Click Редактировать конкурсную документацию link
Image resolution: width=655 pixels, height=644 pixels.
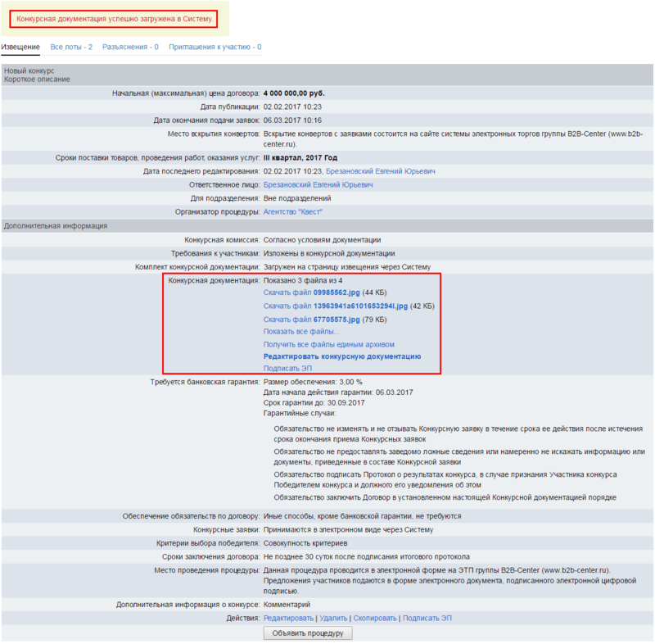341,356
